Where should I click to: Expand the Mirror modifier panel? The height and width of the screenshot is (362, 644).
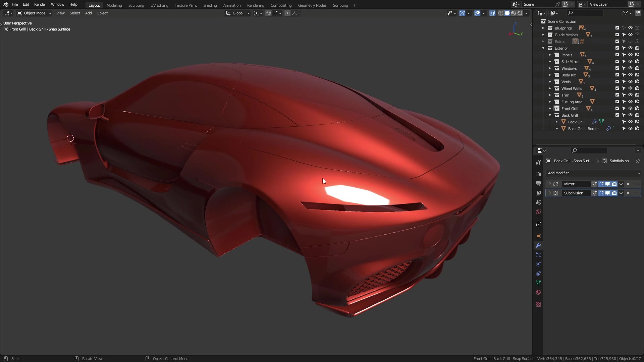(550, 184)
